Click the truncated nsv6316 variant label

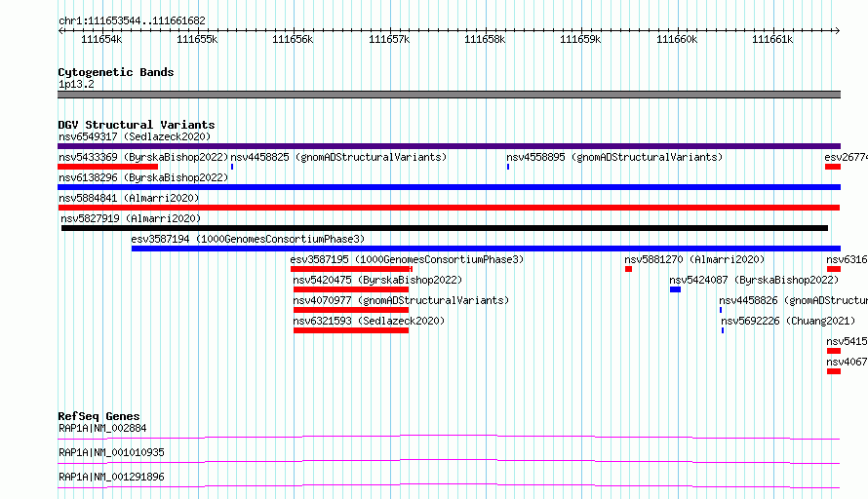847,259
